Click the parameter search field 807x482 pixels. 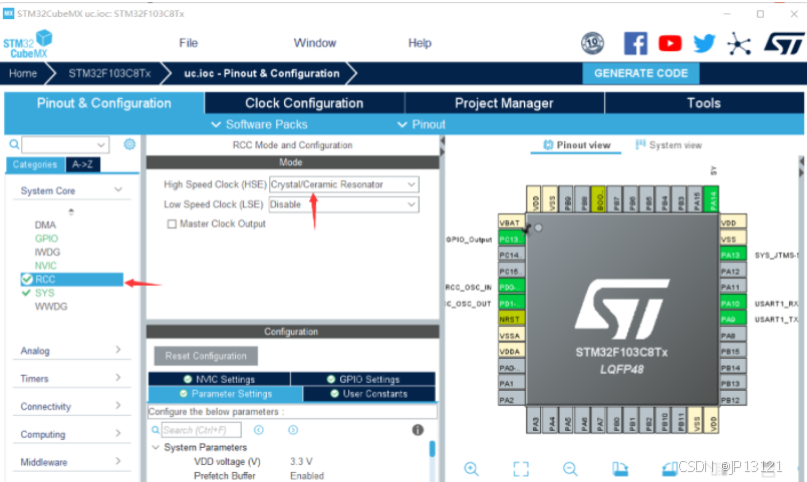(201, 430)
